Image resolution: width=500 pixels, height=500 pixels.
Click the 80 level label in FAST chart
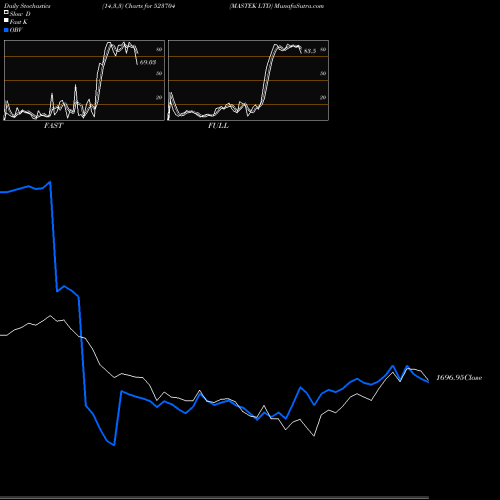point(159,49)
